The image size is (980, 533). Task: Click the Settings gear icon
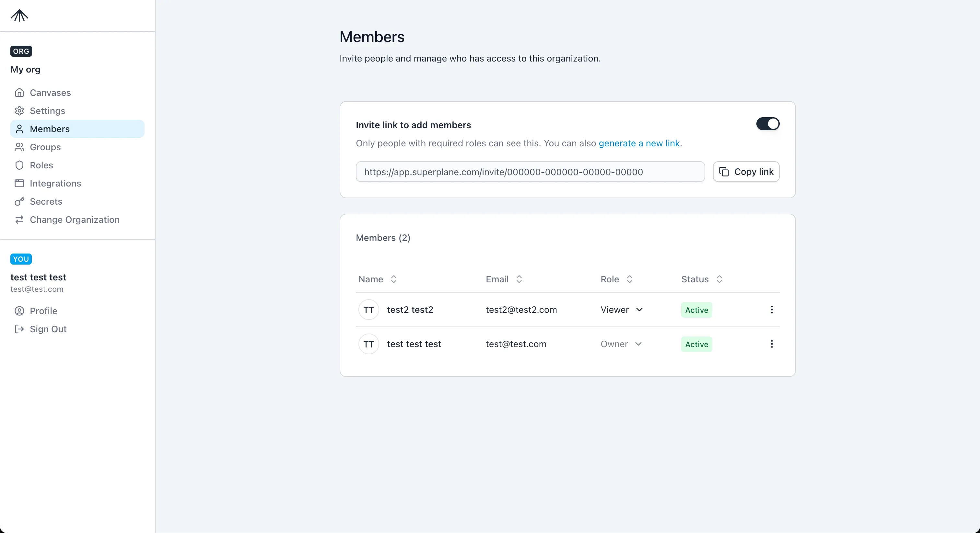[x=20, y=111]
